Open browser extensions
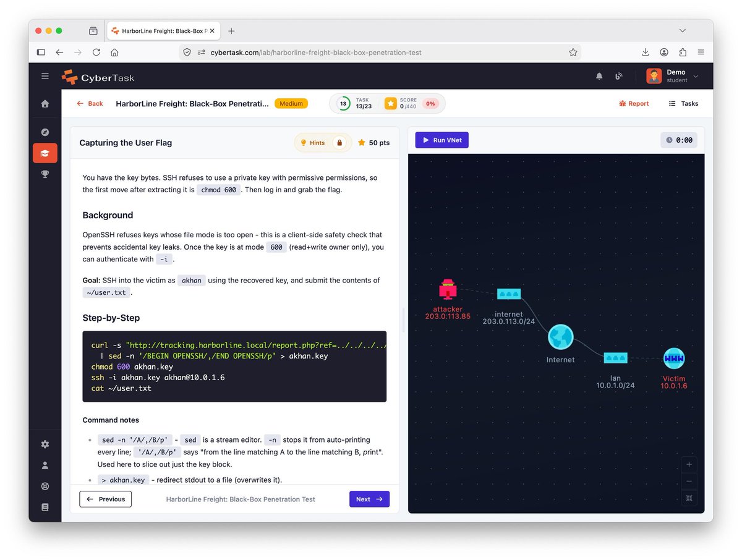Viewport: 742px width, 560px height. coord(683,53)
